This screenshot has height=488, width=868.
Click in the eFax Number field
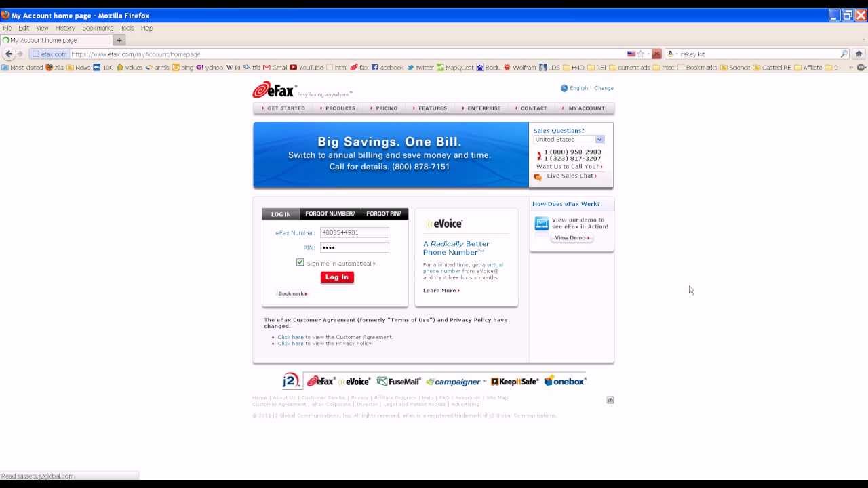355,232
